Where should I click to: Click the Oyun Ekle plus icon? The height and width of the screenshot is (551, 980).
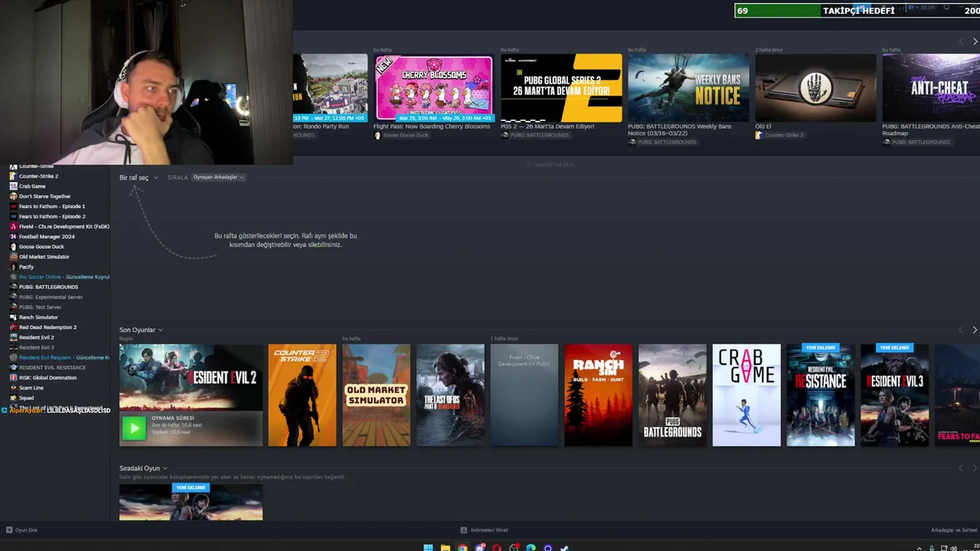(9, 530)
